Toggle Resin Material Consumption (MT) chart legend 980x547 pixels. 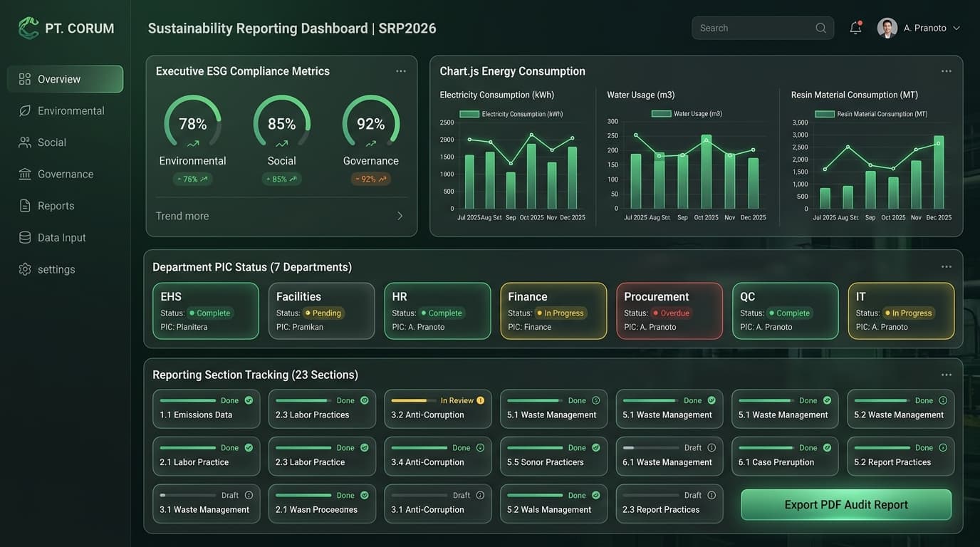point(871,114)
